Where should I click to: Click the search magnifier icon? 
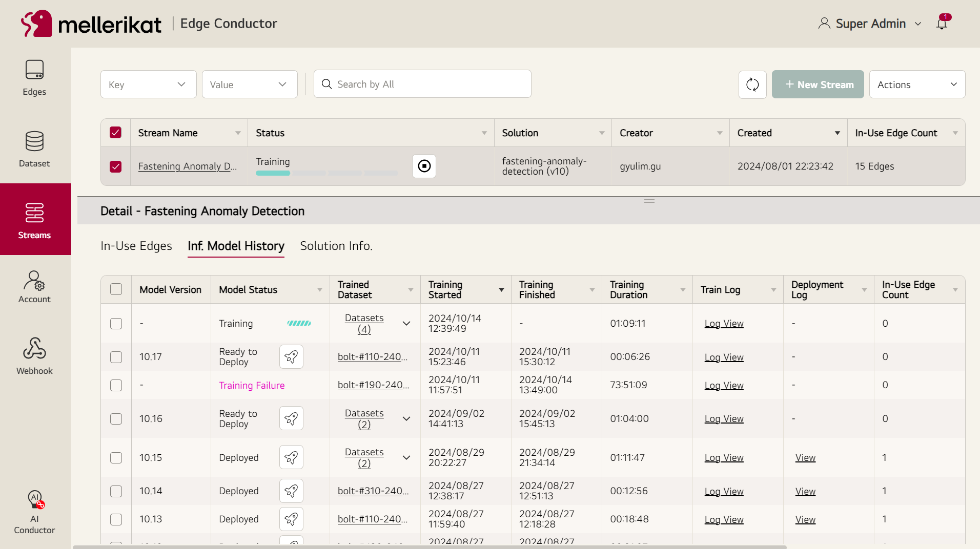coord(326,84)
